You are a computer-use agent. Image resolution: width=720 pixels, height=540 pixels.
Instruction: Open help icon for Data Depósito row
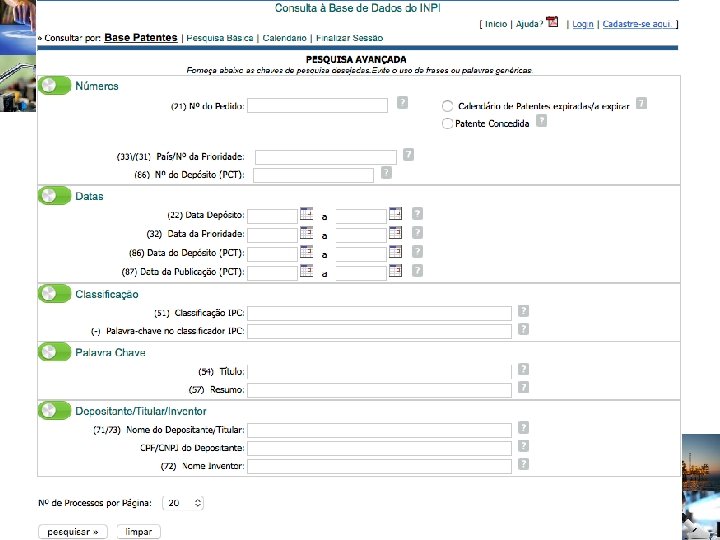click(x=417, y=214)
